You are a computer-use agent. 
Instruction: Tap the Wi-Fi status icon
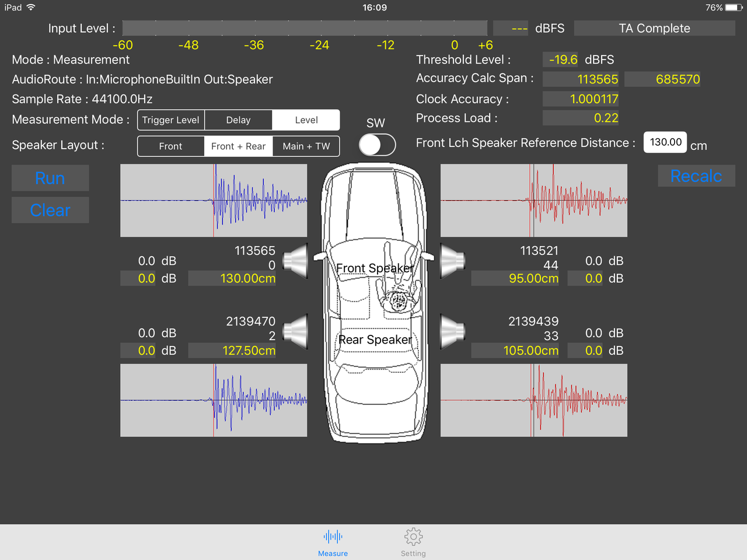tap(31, 8)
